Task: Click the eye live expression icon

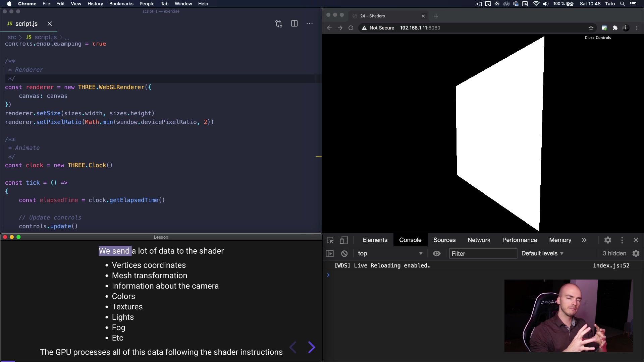Action: tap(436, 254)
